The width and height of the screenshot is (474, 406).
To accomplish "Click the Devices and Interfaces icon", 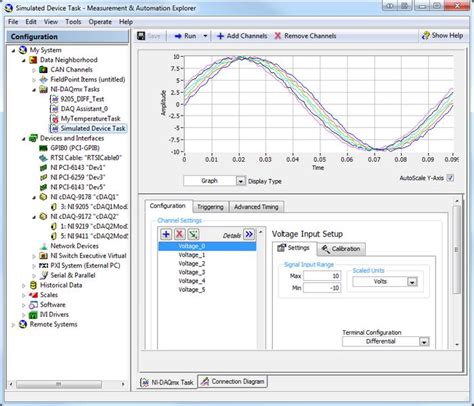I will tap(33, 138).
